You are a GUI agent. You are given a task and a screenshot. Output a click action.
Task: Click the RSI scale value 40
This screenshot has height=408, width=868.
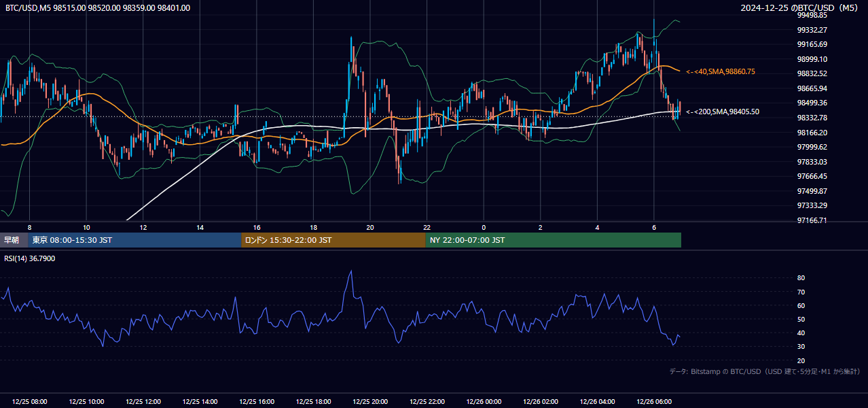[x=801, y=333]
